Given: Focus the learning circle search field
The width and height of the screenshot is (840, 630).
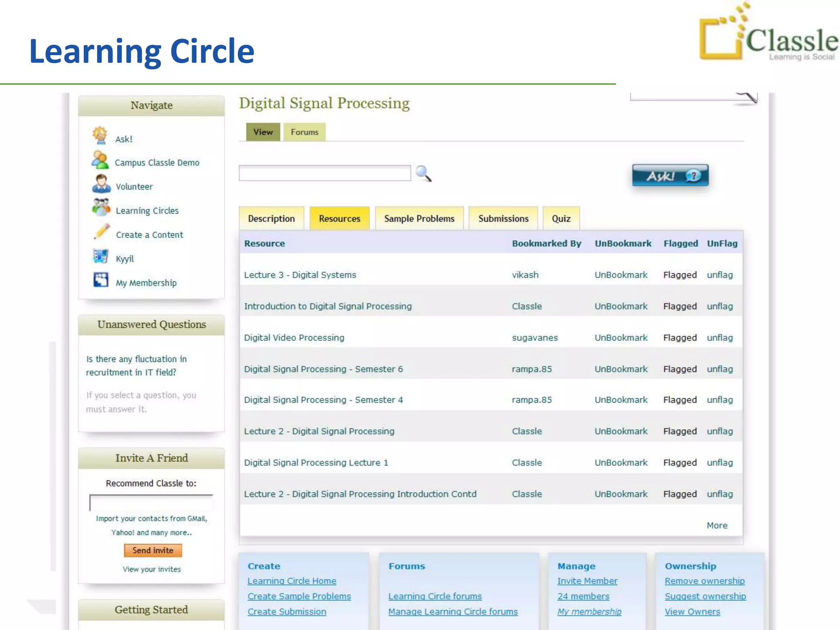Looking at the screenshot, I should tap(325, 173).
